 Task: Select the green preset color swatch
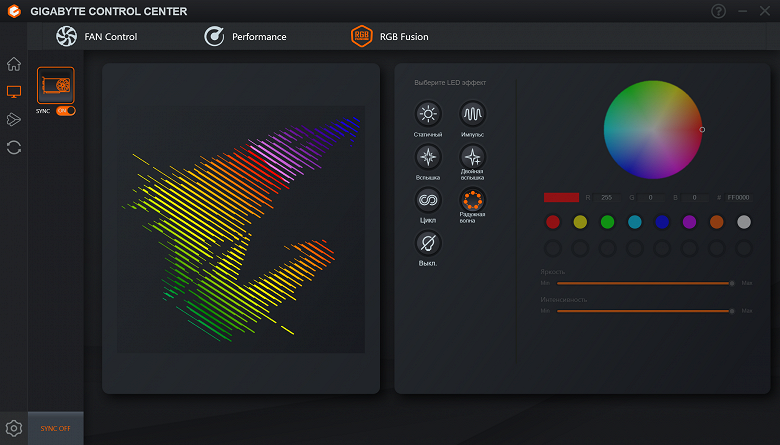(607, 222)
